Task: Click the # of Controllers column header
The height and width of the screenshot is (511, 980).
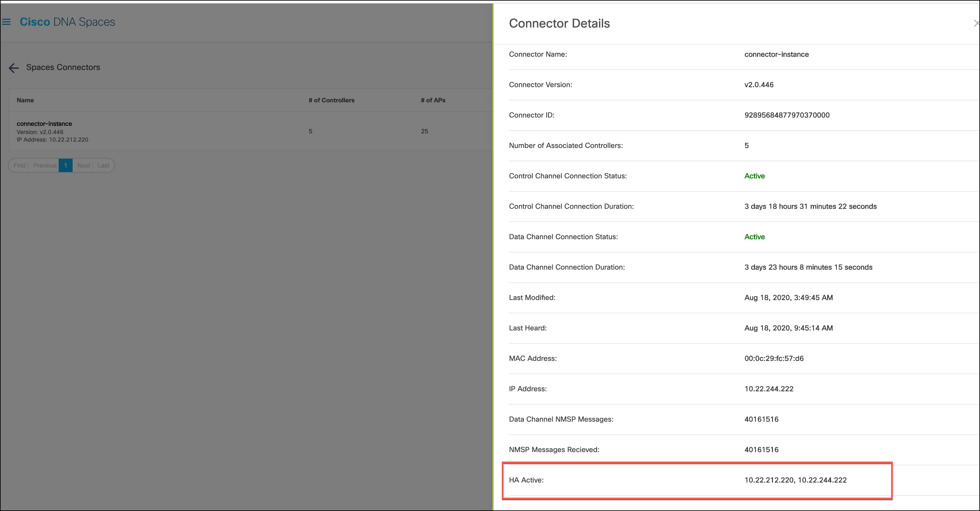Action: 331,100
